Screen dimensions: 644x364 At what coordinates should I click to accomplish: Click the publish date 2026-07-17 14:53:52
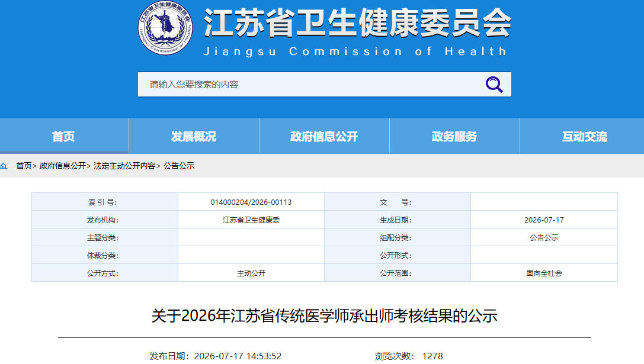(x=238, y=356)
